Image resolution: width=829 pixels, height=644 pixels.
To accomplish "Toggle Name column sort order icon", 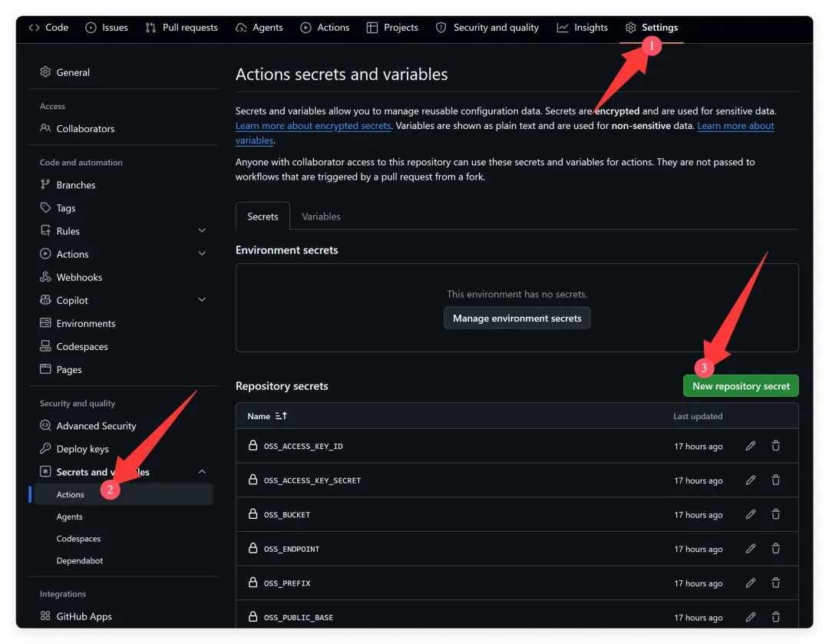I will tap(281, 416).
